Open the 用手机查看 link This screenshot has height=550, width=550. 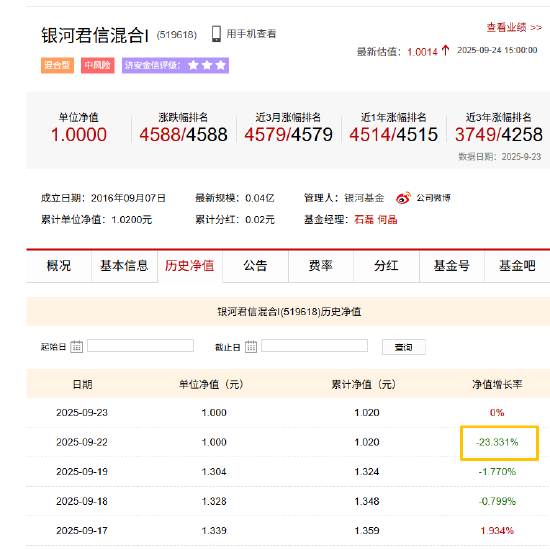[x=251, y=34]
